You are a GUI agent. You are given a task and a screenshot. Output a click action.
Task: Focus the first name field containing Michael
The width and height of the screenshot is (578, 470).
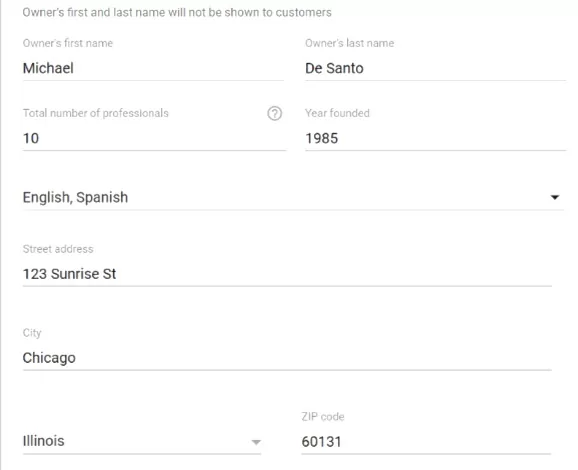153,68
